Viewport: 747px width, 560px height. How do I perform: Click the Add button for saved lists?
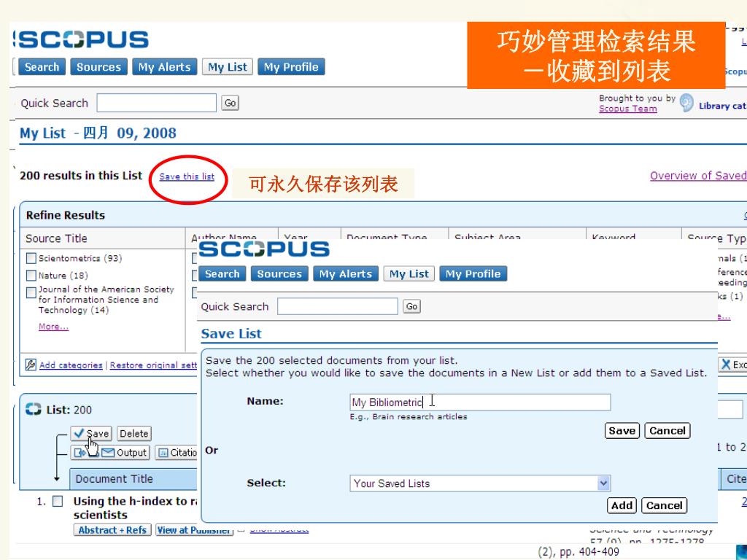pos(622,505)
